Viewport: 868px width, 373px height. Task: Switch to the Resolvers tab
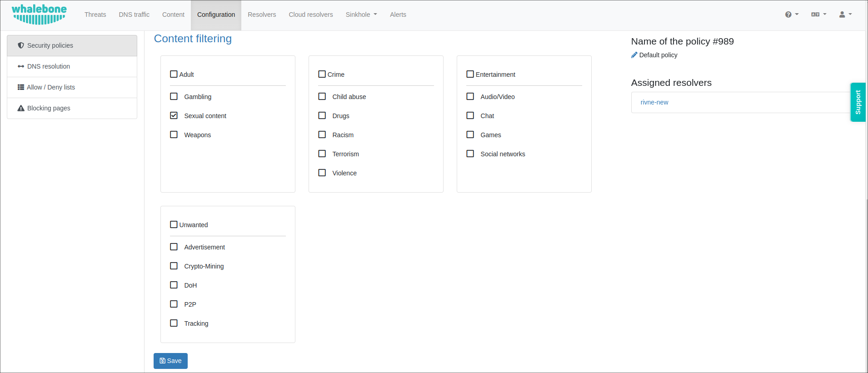(262, 15)
